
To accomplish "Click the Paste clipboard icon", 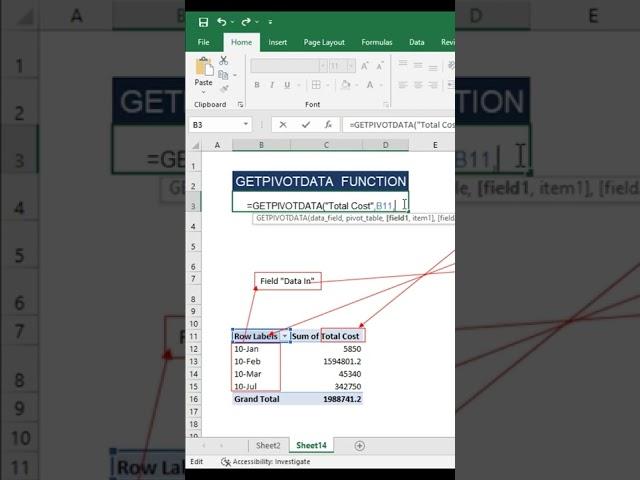I will (204, 67).
